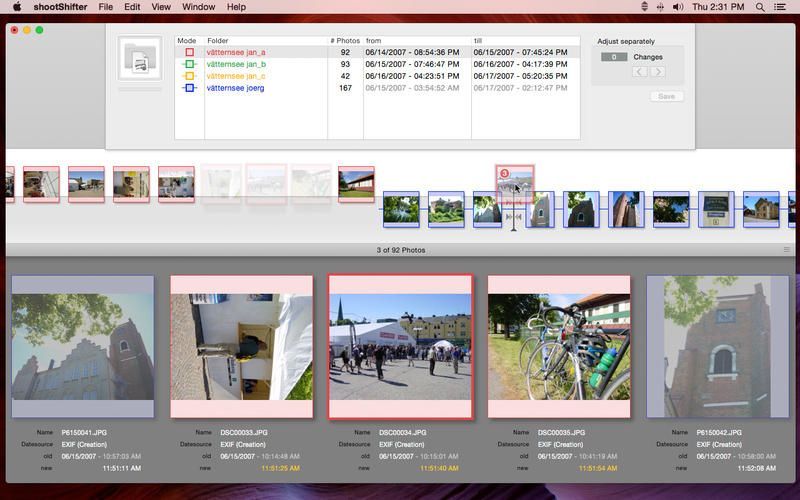Click the red mode icon for vätternsee jan_a
The height and width of the screenshot is (500, 800).
[188, 52]
